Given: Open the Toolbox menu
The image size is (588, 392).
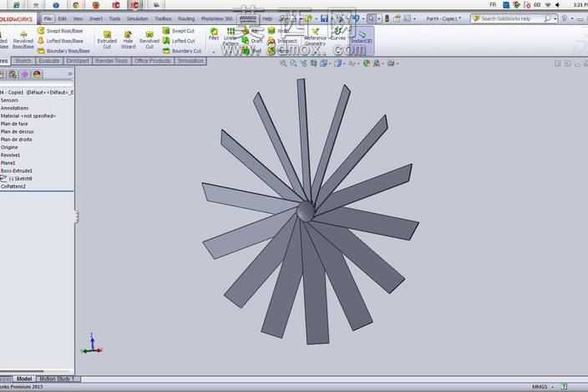Looking at the screenshot, I should tap(163, 18).
